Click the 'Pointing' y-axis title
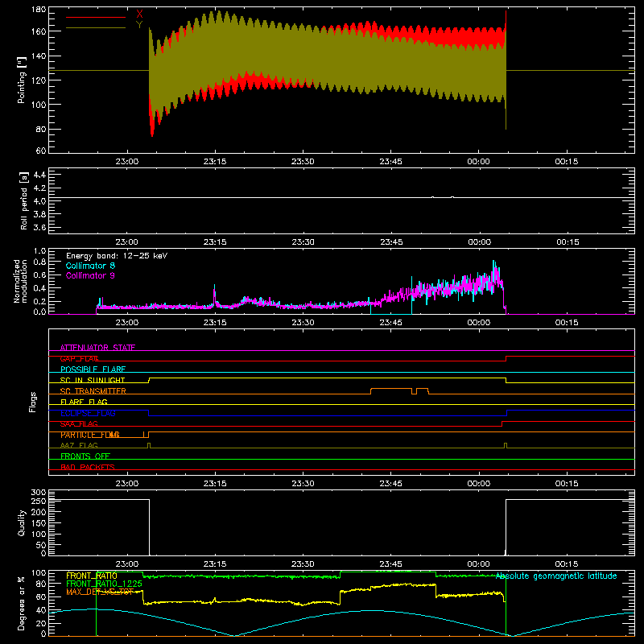 click(x=22, y=80)
